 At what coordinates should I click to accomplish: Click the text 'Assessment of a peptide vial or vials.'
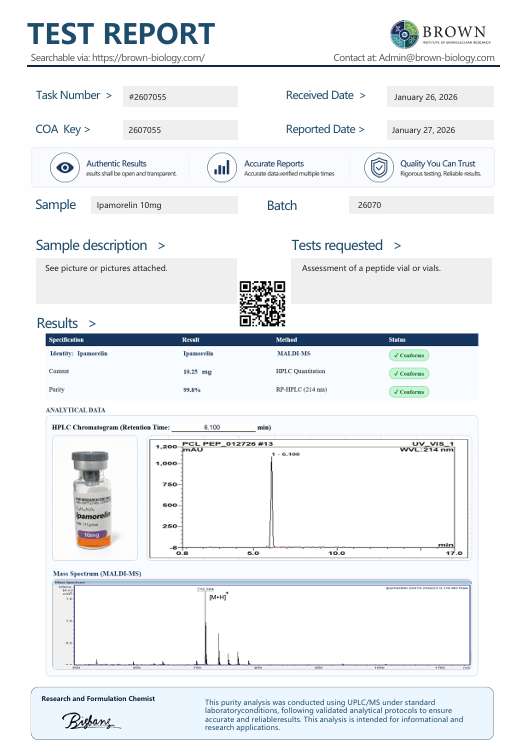click(x=371, y=268)
